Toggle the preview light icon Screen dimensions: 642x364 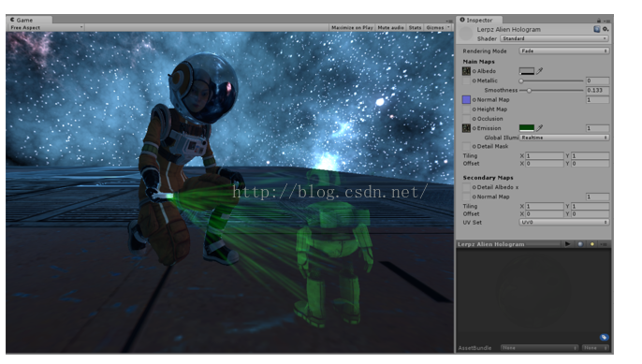pos(592,244)
